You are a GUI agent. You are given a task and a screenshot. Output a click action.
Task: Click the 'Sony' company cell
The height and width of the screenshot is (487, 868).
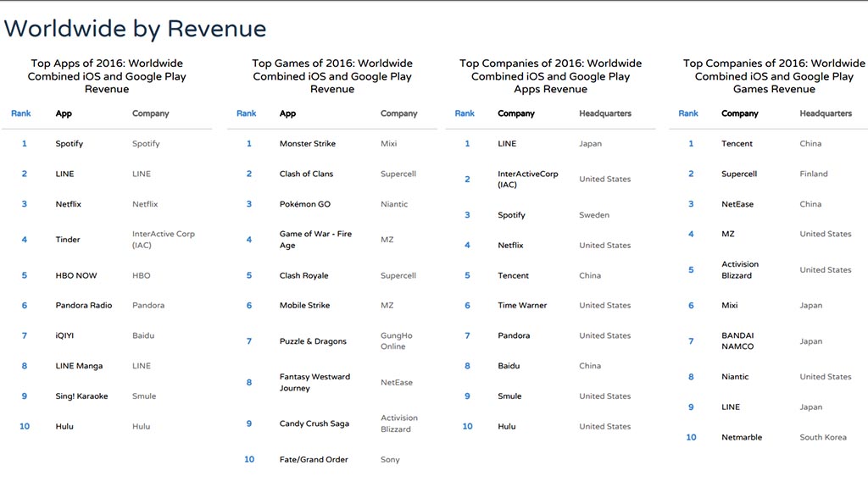coord(390,460)
